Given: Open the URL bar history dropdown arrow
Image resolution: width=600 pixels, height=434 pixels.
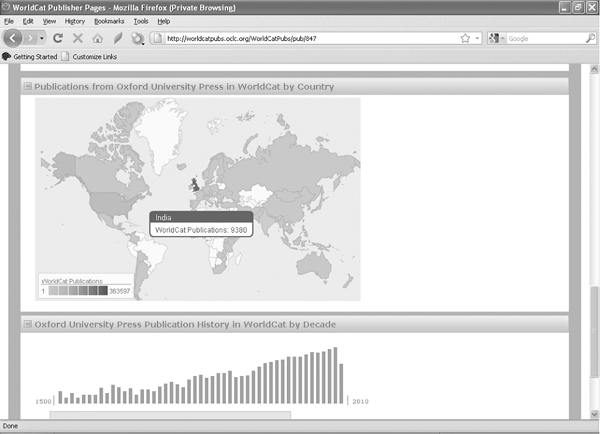Looking at the screenshot, I should (x=477, y=38).
